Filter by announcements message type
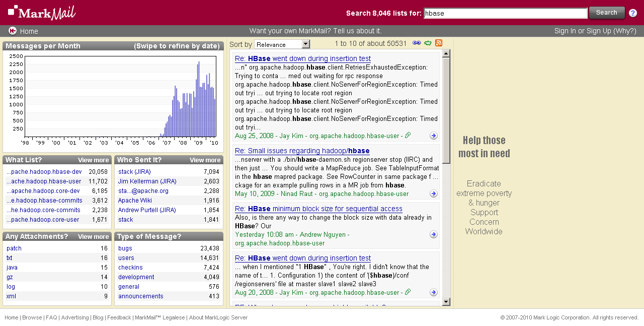The width and height of the screenshot is (644, 326). (x=141, y=296)
